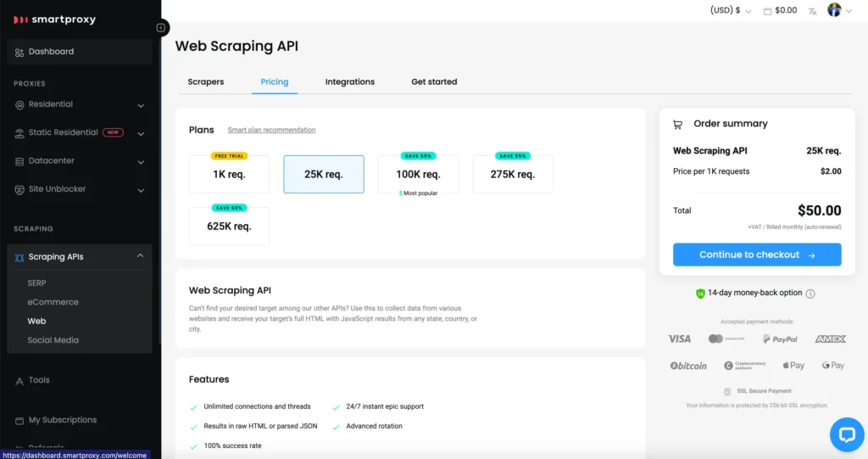Select the 100K req. plan

[418, 175]
